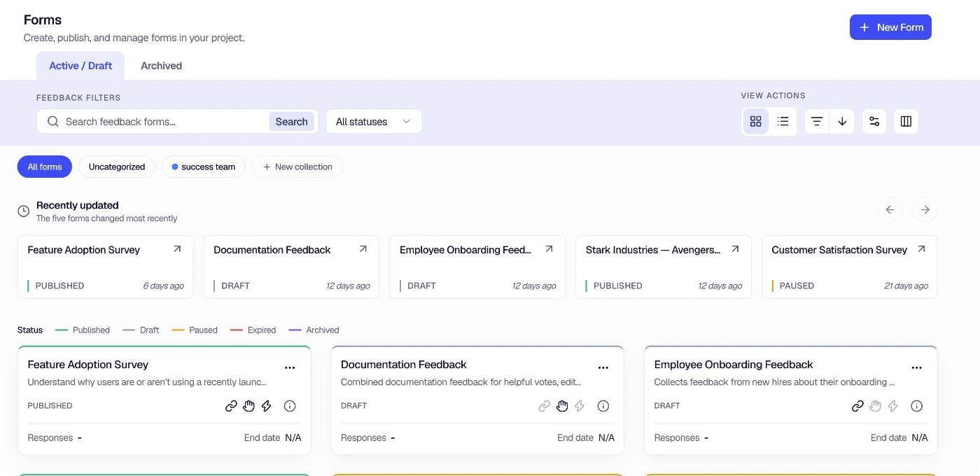980x476 pixels.
Task: Click hand icon on Feature Adoption Survey card
Action: tap(248, 406)
